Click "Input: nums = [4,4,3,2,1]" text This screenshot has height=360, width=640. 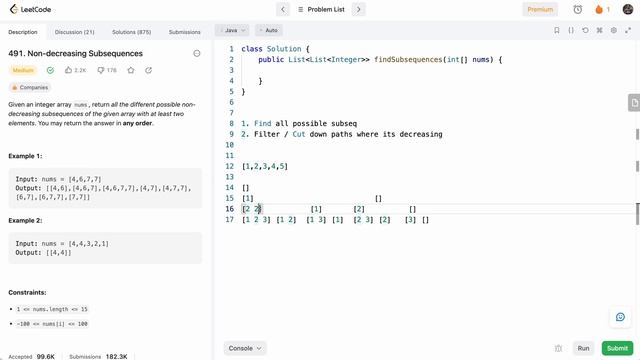point(62,244)
